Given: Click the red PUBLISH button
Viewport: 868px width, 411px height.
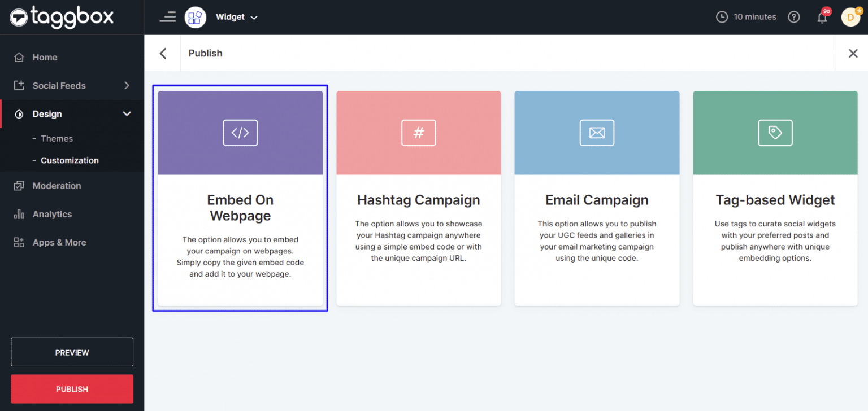Looking at the screenshot, I should pyautogui.click(x=72, y=388).
